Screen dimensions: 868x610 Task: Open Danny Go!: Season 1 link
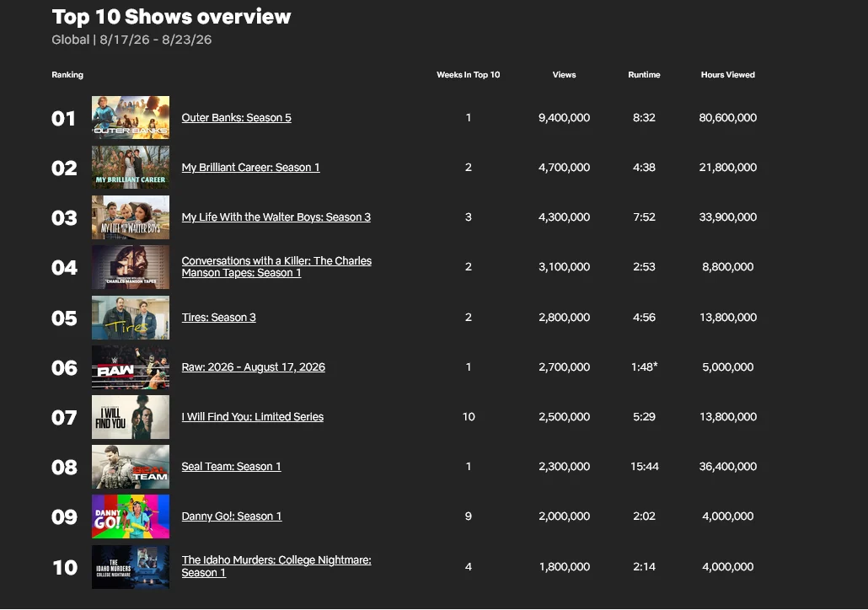pos(232,516)
